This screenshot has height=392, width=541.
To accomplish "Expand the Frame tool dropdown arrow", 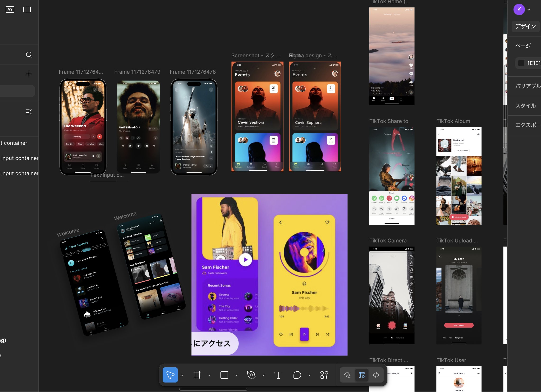I will point(209,375).
